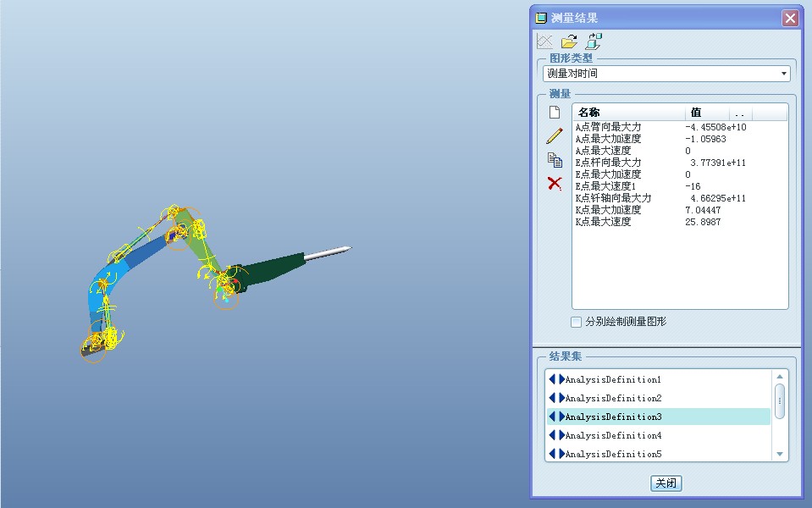Close the 测量结果 dialog window
The image size is (812, 508).
790,19
